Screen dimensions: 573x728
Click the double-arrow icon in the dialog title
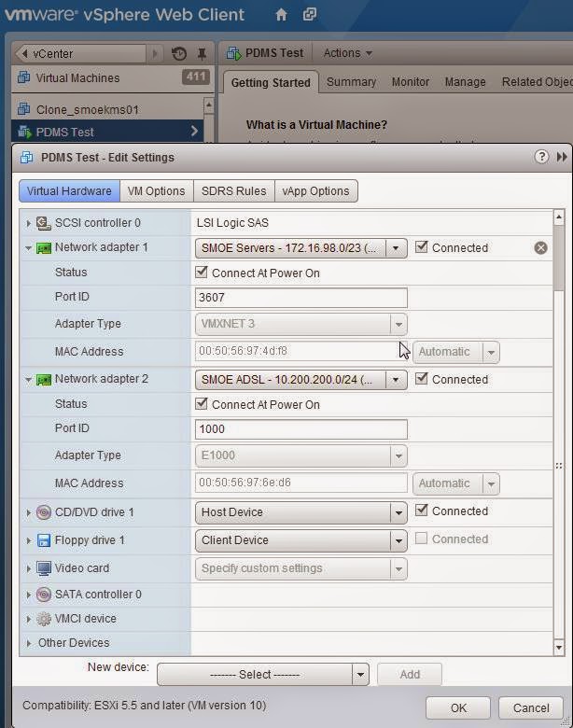point(562,157)
